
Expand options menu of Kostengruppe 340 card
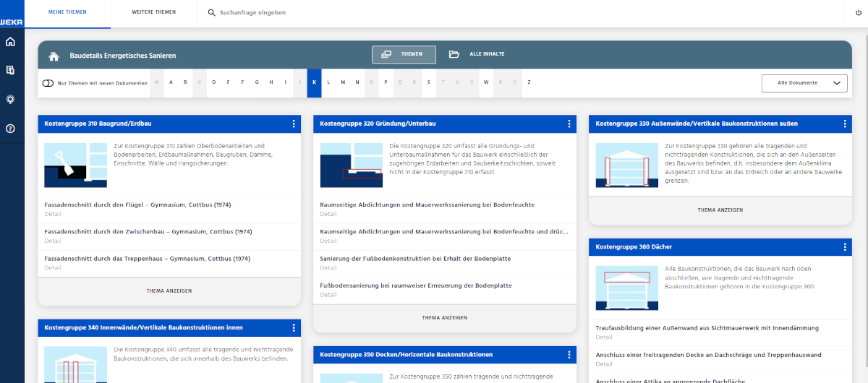click(x=294, y=328)
